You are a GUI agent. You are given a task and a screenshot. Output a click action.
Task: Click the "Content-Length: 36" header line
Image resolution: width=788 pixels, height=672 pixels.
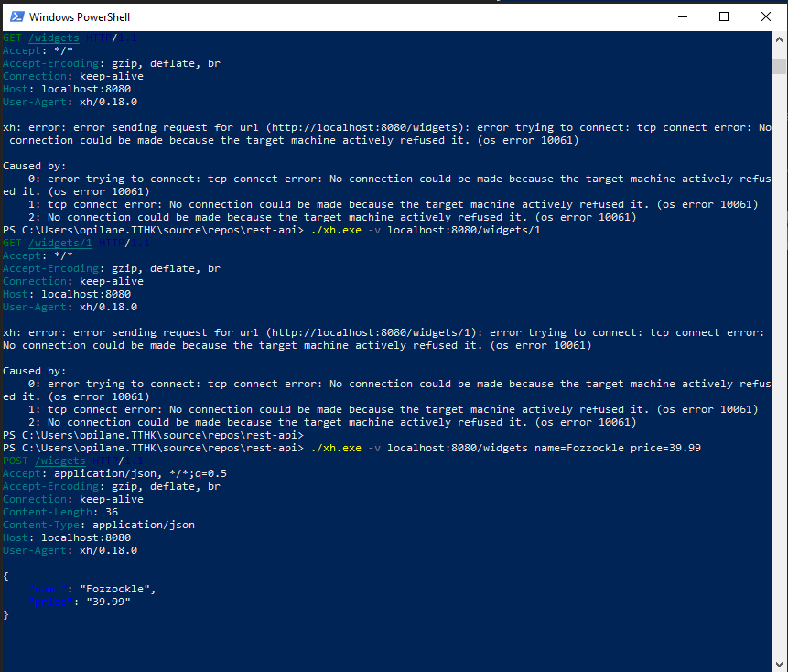tap(60, 512)
